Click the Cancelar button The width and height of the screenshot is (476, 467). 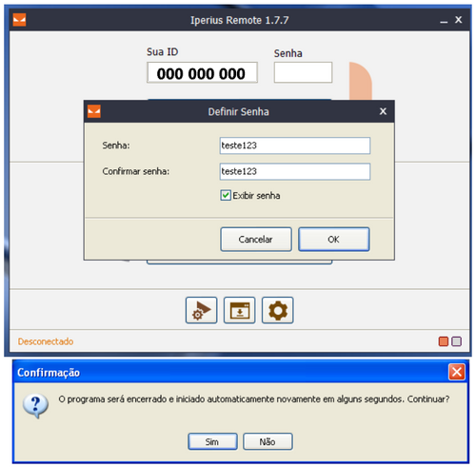[x=256, y=240]
